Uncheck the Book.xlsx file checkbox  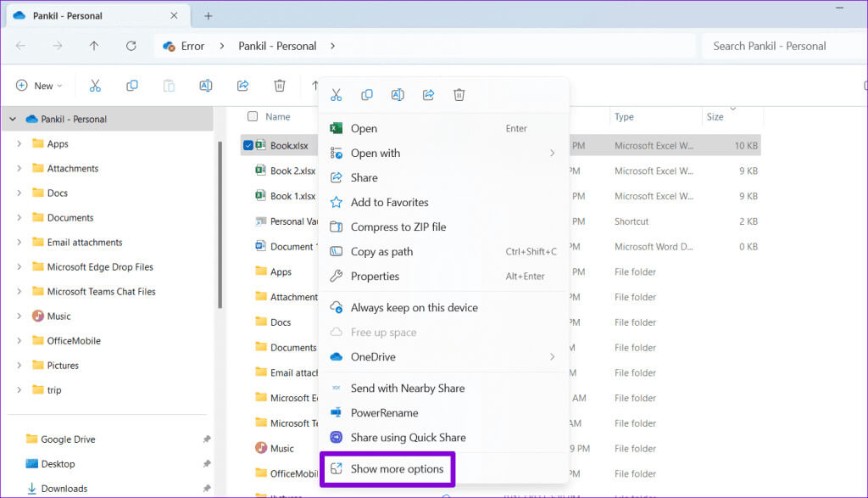(x=248, y=146)
